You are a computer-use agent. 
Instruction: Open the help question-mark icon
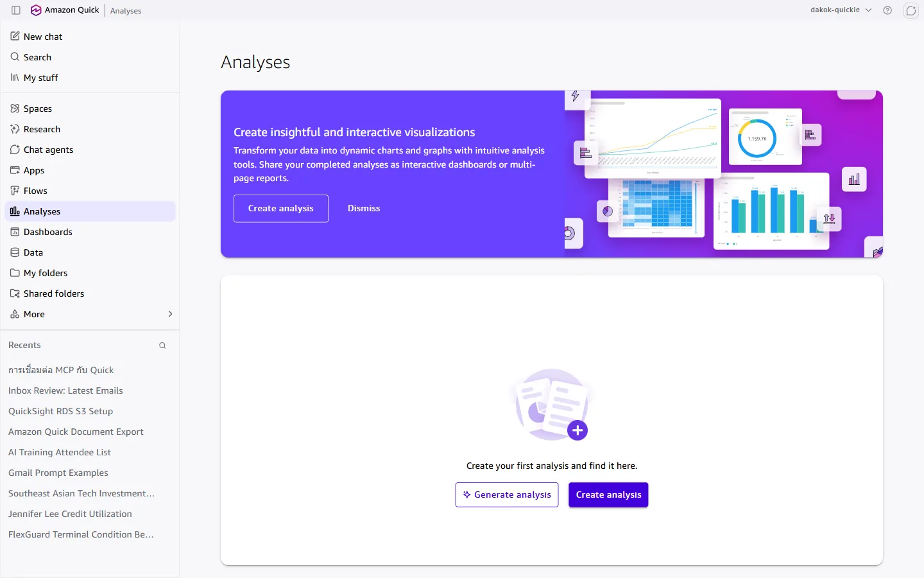coord(887,10)
